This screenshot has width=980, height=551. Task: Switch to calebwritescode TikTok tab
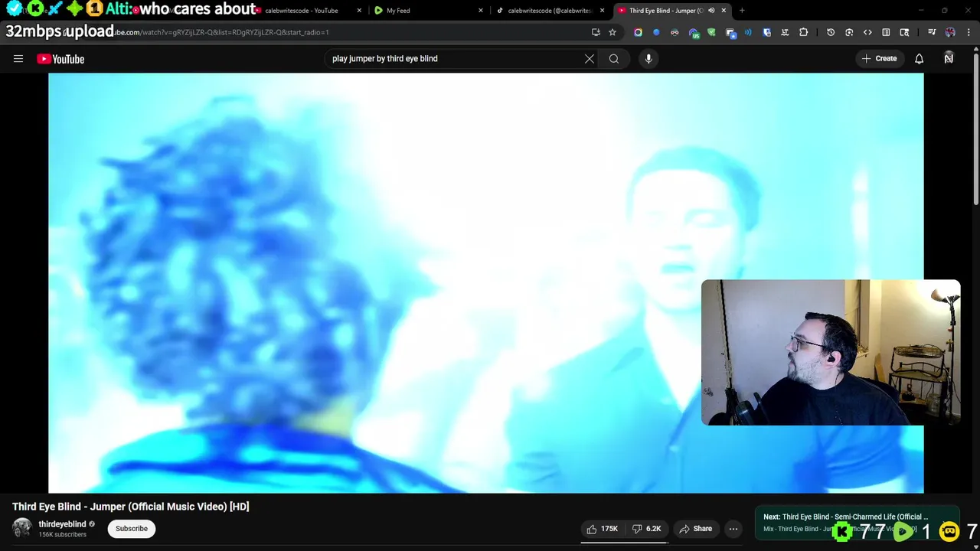[550, 11]
